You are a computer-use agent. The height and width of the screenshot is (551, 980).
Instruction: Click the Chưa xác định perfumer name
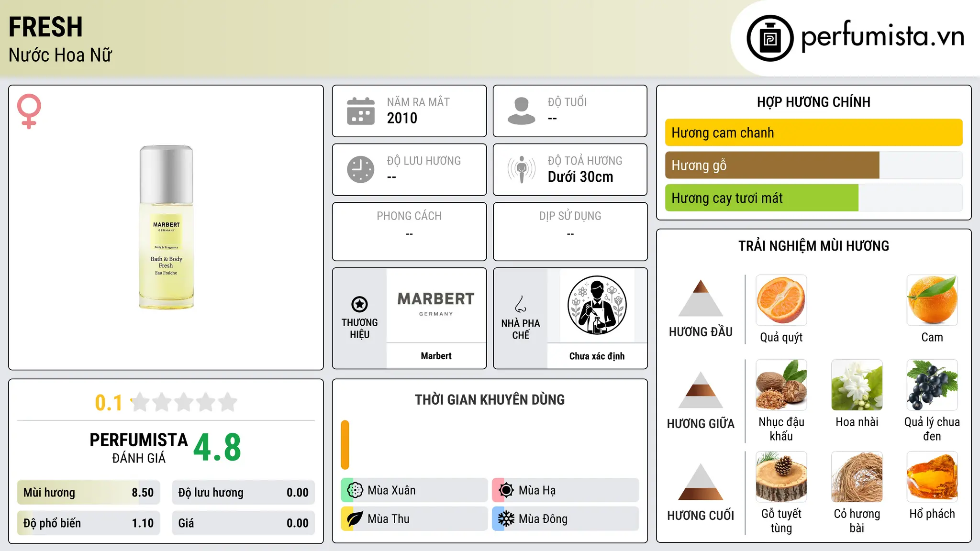[x=597, y=356]
